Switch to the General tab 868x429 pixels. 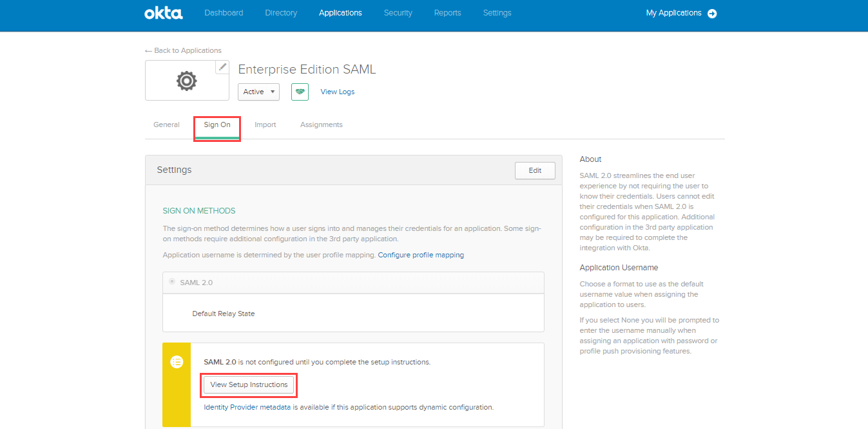click(x=166, y=125)
